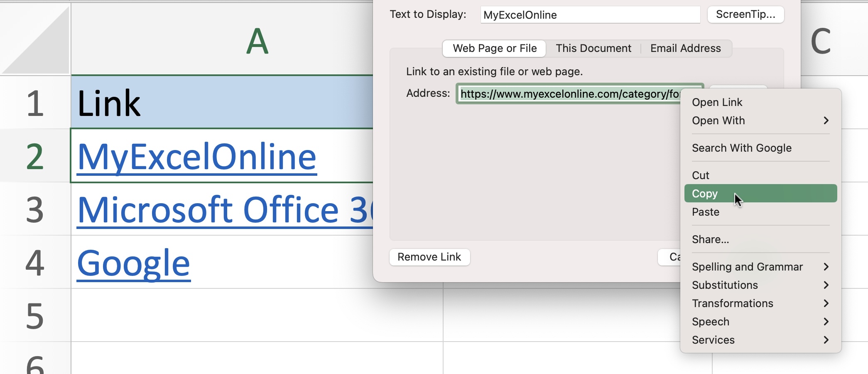This screenshot has width=868, height=374.
Task: Click inside the Text to Display field
Action: (x=590, y=15)
